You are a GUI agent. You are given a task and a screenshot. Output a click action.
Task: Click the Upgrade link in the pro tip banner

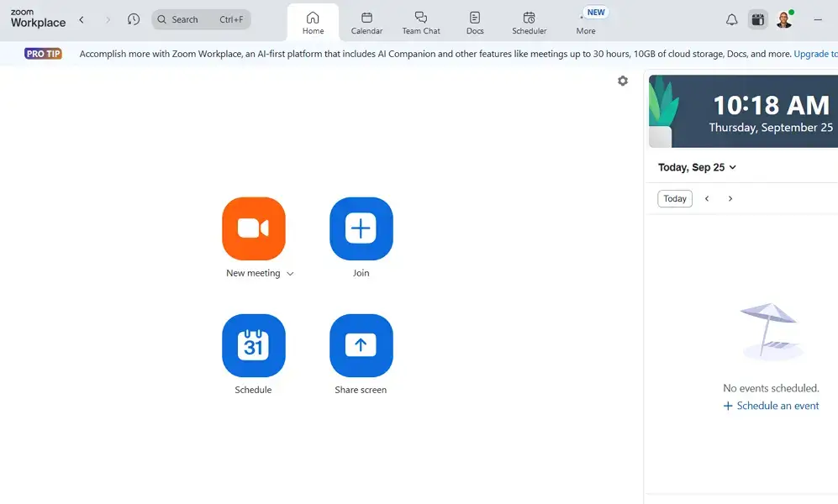[x=814, y=53]
